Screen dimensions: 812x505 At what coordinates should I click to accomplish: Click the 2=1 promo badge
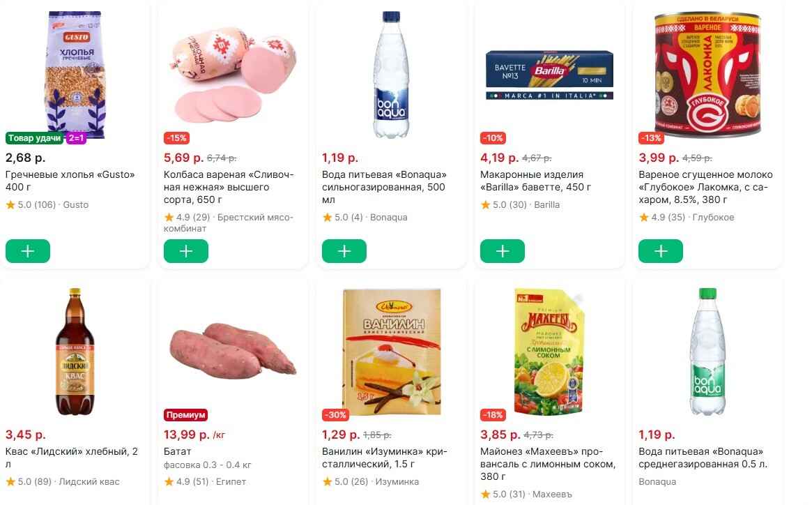click(75, 138)
